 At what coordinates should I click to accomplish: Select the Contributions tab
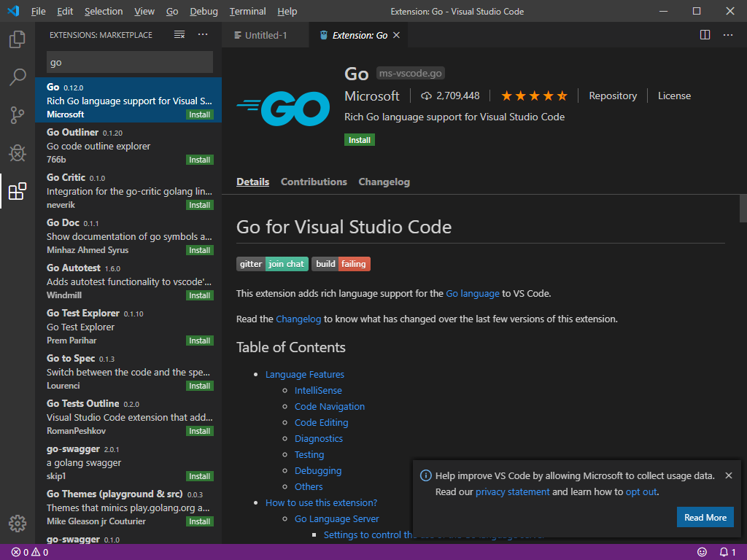314,182
